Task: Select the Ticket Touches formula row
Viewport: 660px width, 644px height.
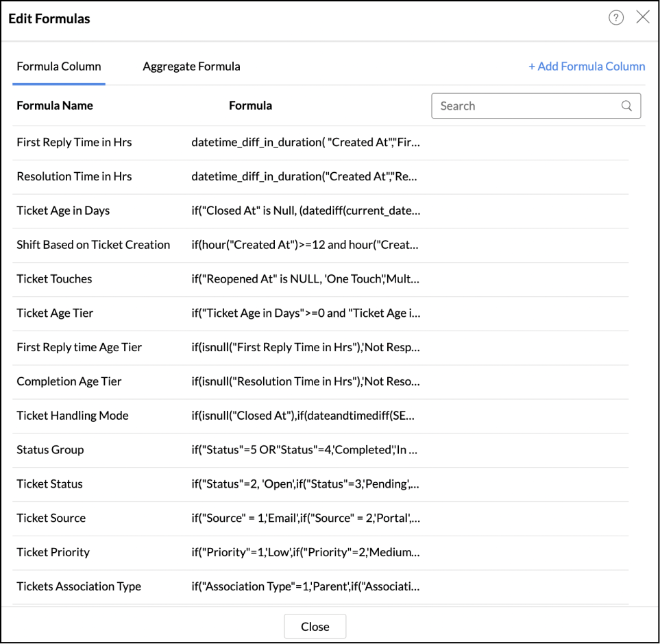Action: click(54, 279)
